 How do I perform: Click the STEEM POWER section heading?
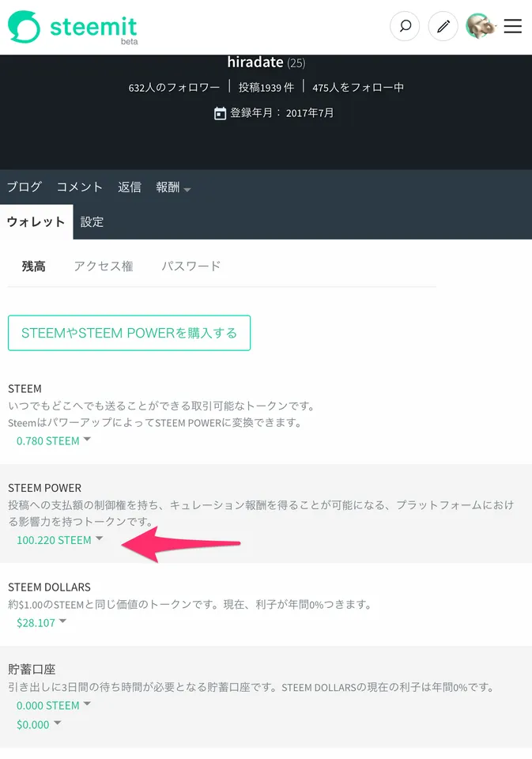tap(44, 488)
